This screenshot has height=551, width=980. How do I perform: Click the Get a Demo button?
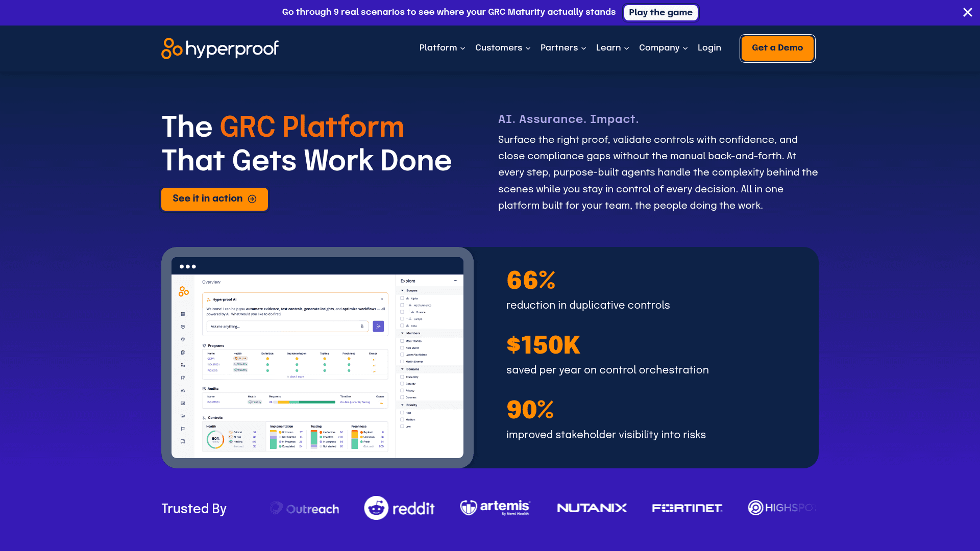777,48
